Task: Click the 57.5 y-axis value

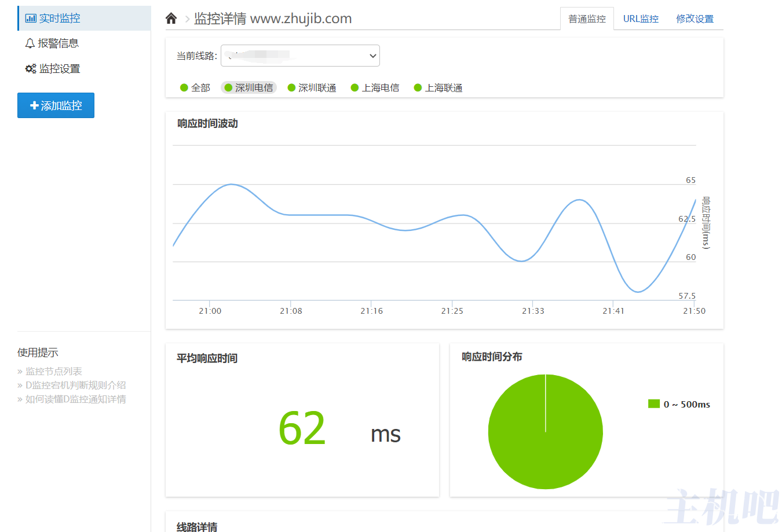Action: pyautogui.click(x=687, y=296)
